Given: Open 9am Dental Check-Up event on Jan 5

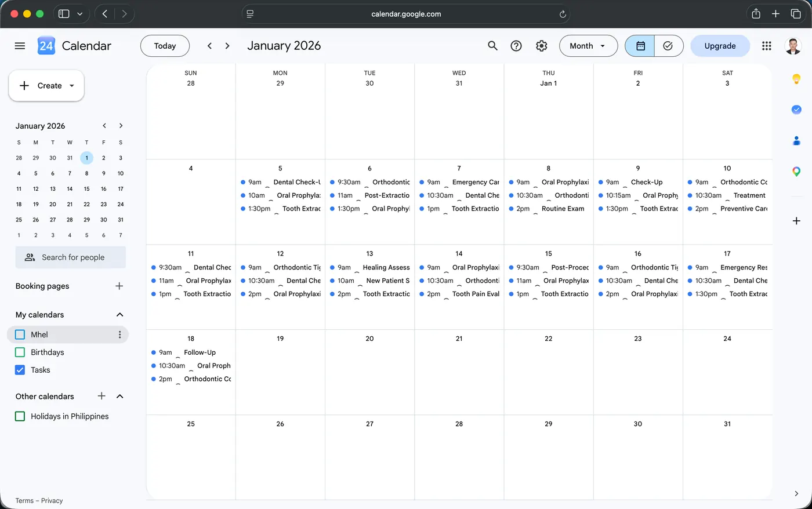Looking at the screenshot, I should [280, 182].
